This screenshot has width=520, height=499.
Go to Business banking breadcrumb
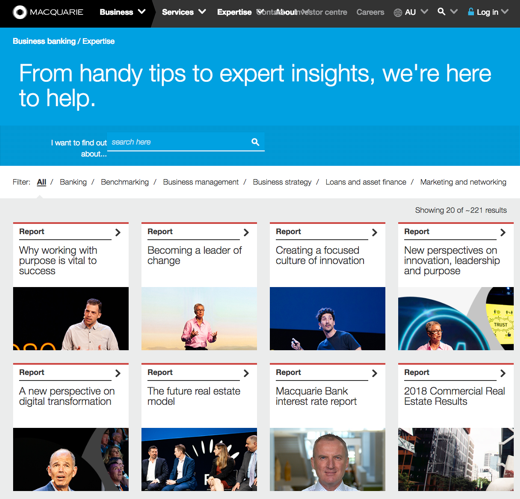(x=44, y=41)
